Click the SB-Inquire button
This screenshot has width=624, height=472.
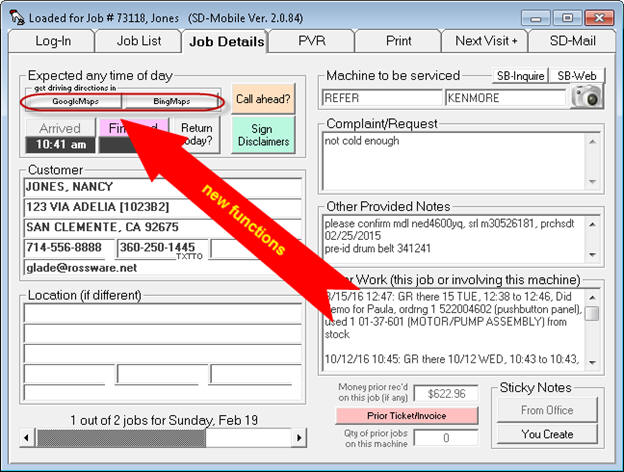[x=517, y=76]
